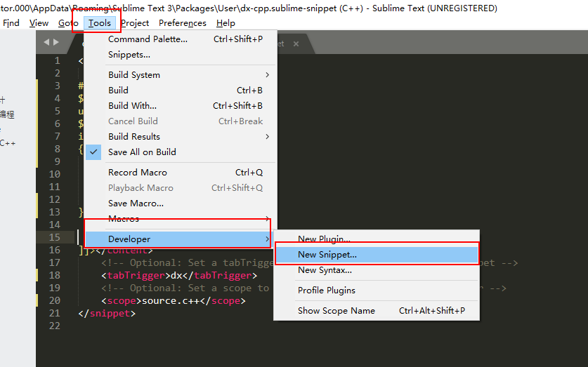Viewport: 588px width, 367px height.
Task: Select New Plugin... in submenu
Action: click(x=377, y=239)
